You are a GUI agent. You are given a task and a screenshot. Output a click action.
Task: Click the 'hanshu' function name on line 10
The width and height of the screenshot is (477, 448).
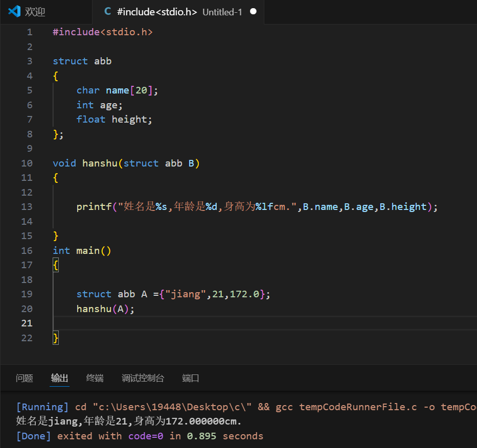pyautogui.click(x=100, y=163)
